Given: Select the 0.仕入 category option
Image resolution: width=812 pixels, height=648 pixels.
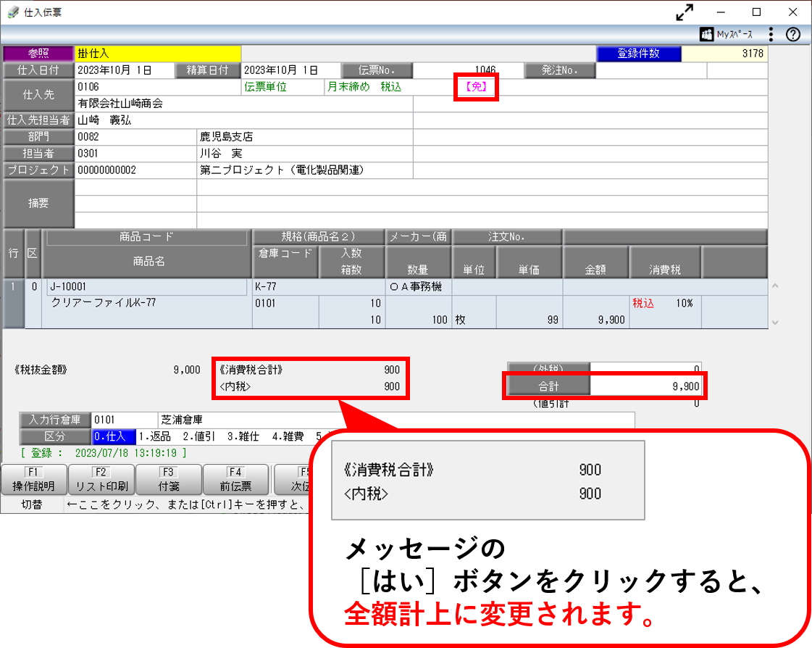Looking at the screenshot, I should (x=114, y=436).
